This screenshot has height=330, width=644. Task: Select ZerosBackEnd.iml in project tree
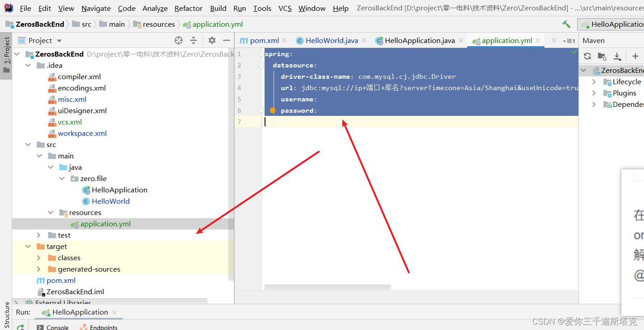pos(75,292)
